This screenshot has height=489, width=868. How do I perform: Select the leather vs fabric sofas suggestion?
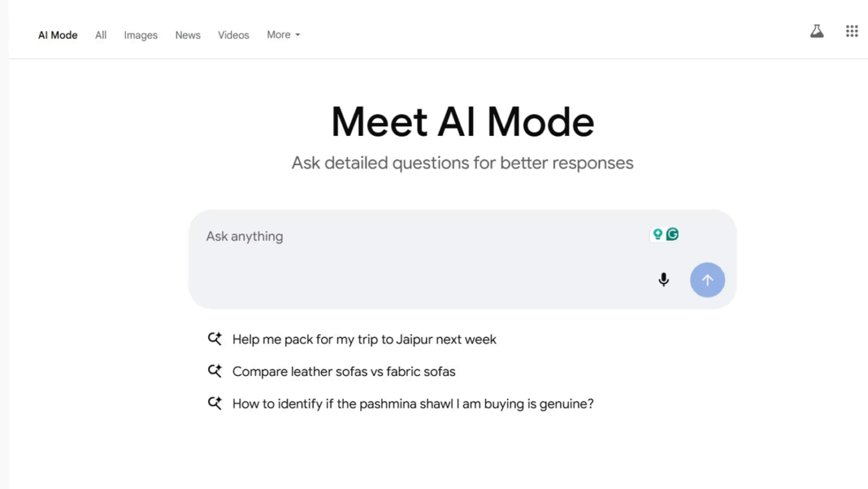pos(343,371)
